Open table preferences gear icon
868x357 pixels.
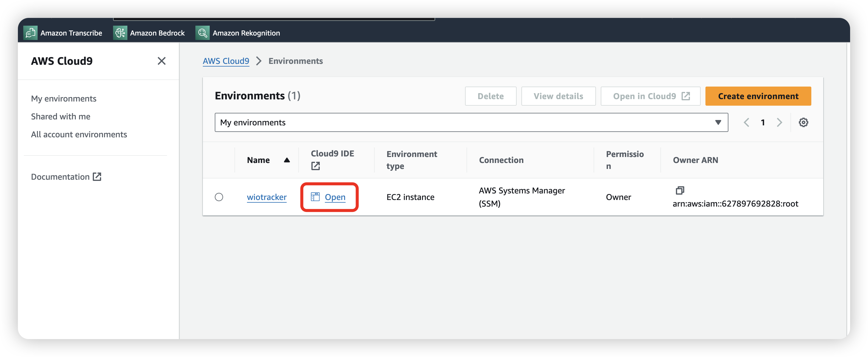(x=803, y=122)
